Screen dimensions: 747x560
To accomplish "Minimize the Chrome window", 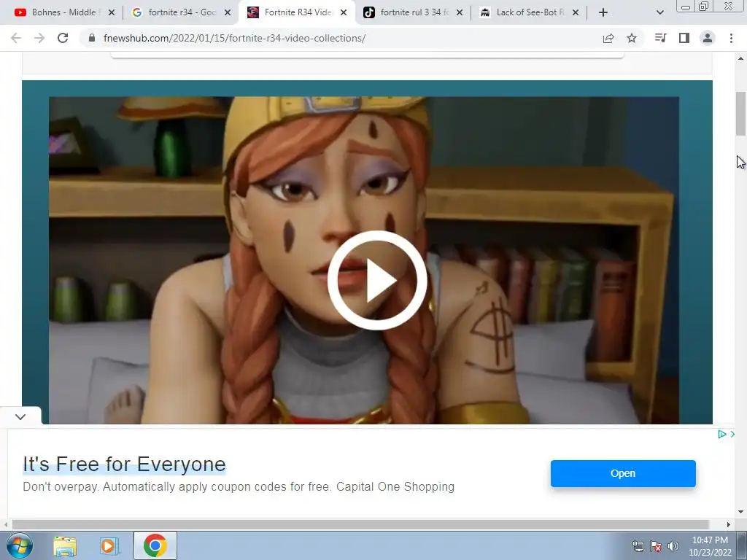I will point(686,7).
